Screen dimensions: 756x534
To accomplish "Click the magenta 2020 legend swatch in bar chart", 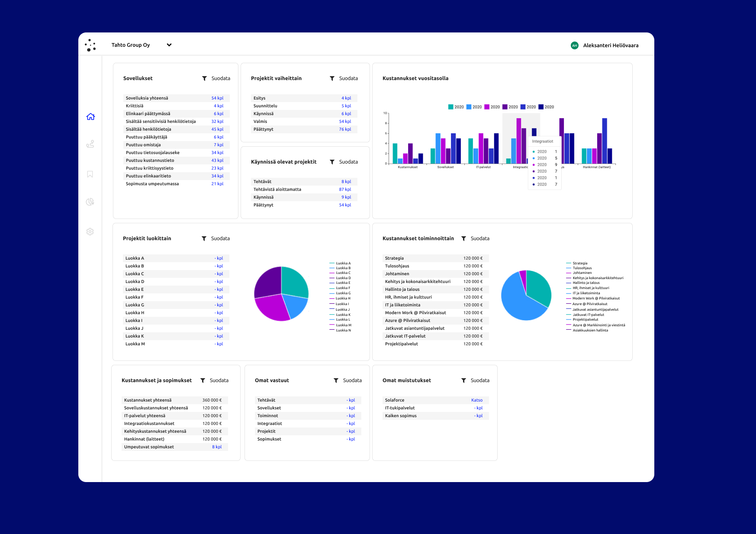I will coord(487,107).
